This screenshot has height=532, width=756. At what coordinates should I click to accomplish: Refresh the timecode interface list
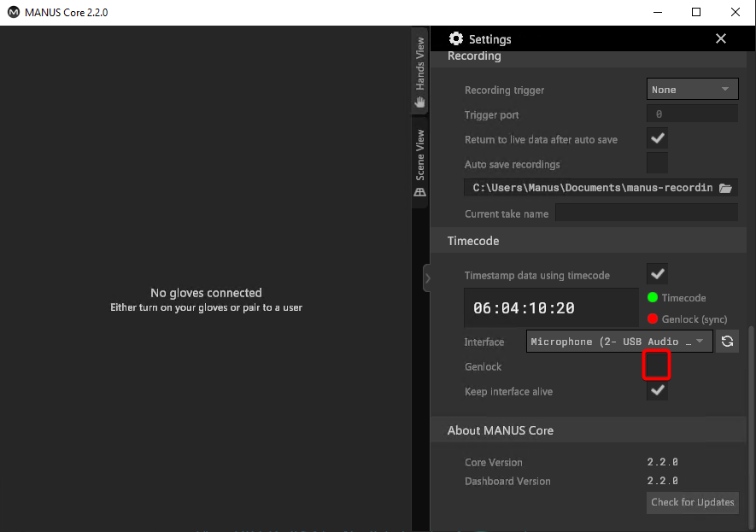(x=727, y=342)
